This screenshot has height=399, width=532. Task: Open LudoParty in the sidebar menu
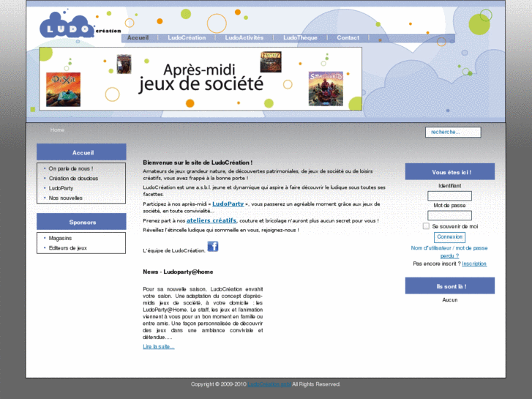[61, 188]
